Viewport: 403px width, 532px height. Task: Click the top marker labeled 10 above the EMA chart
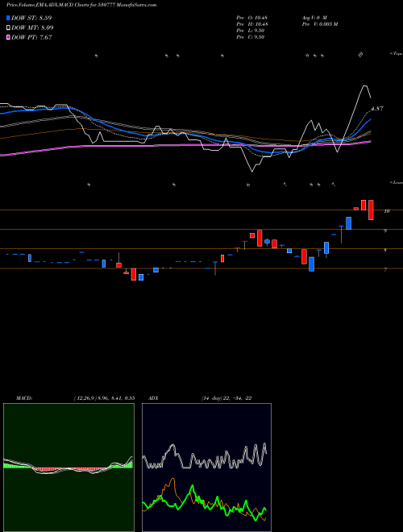click(x=360, y=54)
